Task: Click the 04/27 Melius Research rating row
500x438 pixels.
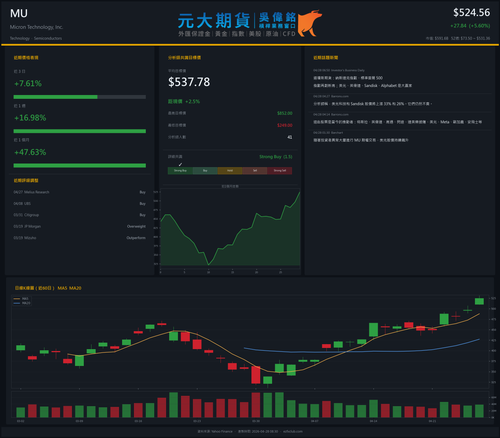Action: pos(80,192)
